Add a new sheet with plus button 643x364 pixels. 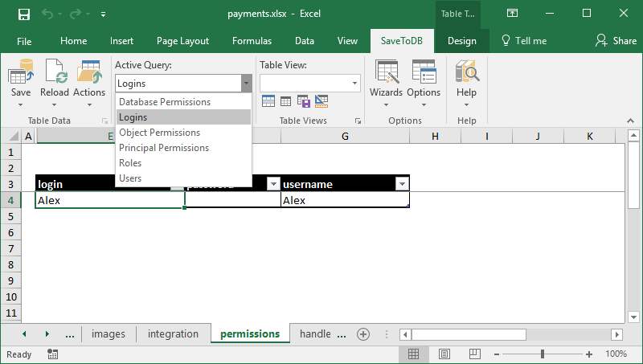click(363, 334)
